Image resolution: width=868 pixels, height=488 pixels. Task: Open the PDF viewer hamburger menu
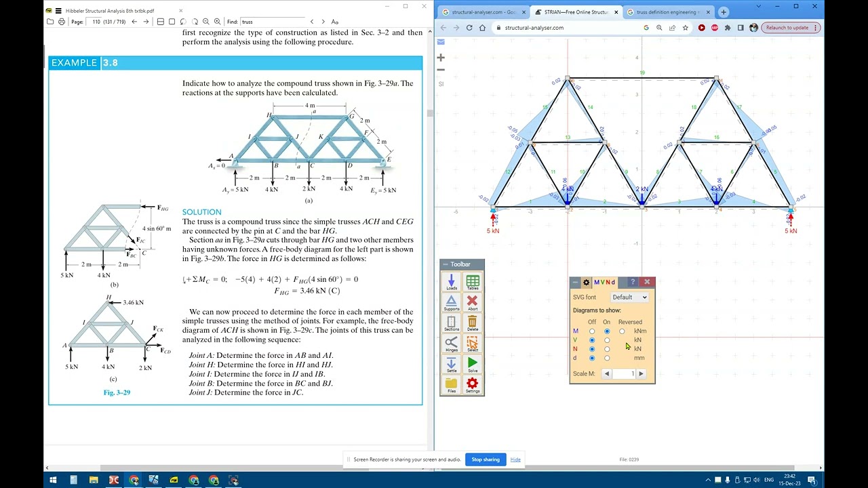(58, 11)
